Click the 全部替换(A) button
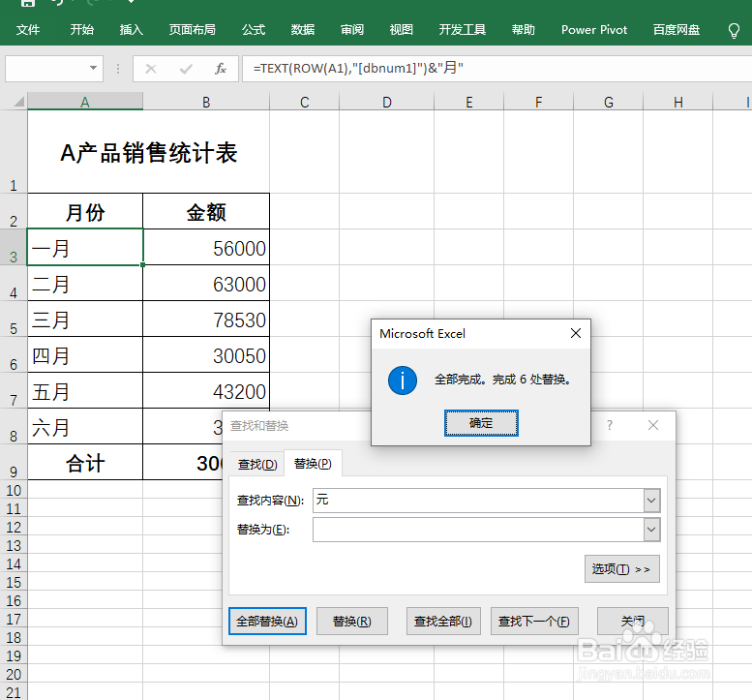Viewport: 752px width, 700px height. point(267,621)
